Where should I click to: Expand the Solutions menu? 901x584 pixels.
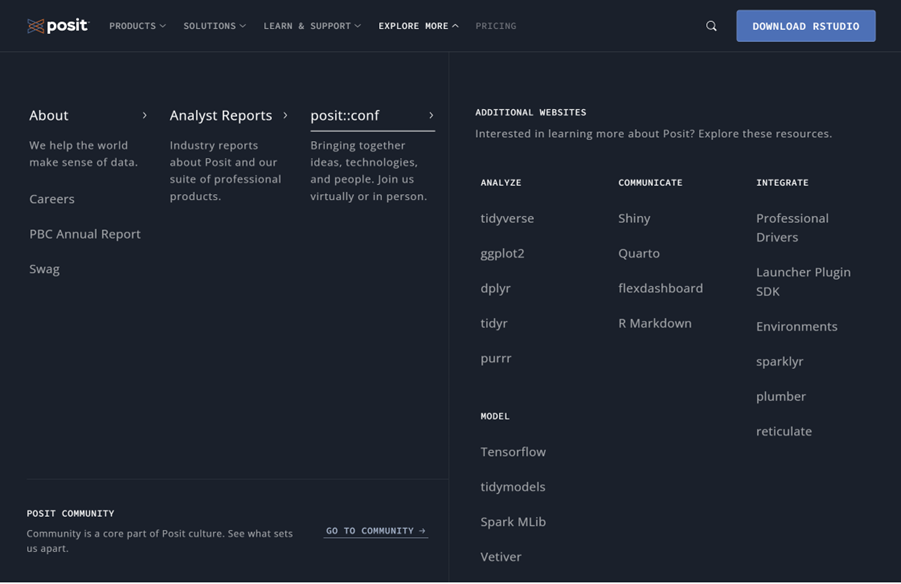(214, 26)
